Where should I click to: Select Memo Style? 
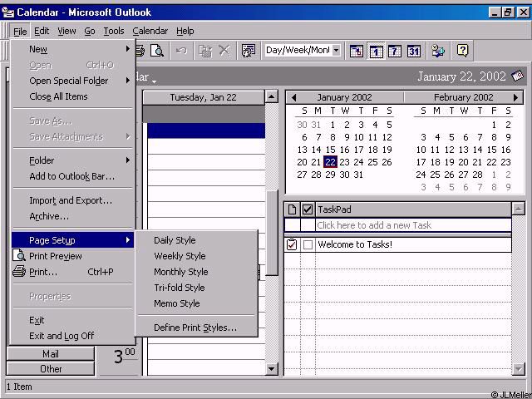(x=196, y=303)
